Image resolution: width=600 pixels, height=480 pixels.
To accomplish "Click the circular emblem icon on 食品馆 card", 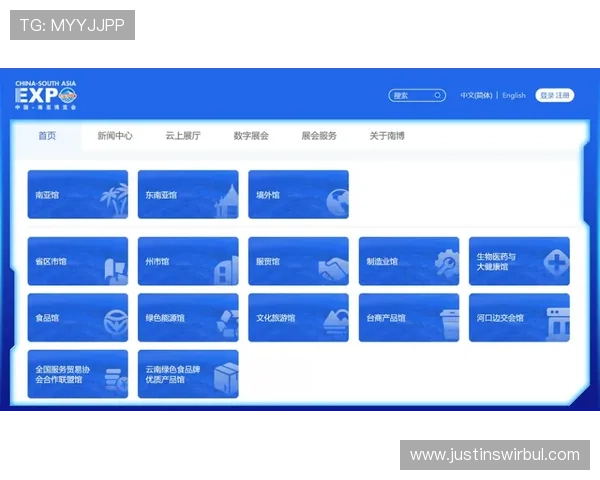I will [116, 322].
